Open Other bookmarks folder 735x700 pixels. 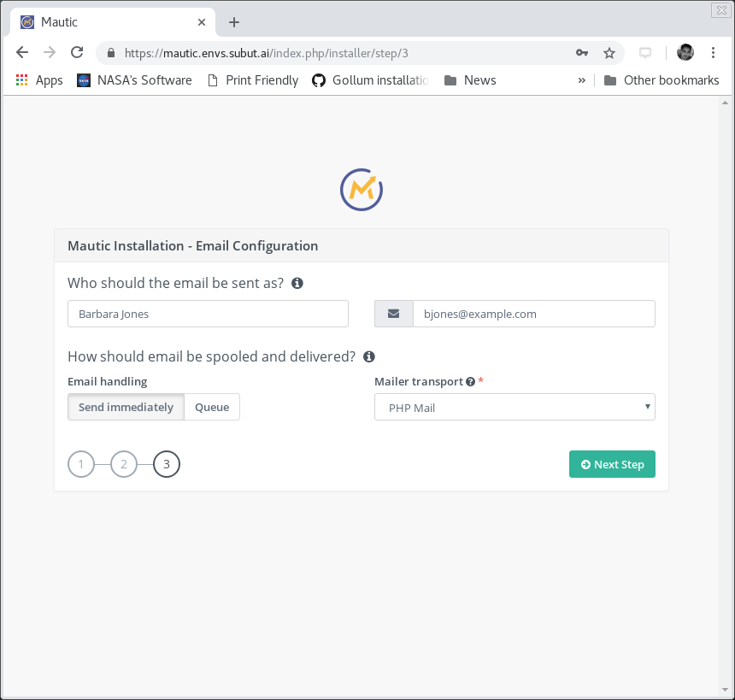click(661, 80)
